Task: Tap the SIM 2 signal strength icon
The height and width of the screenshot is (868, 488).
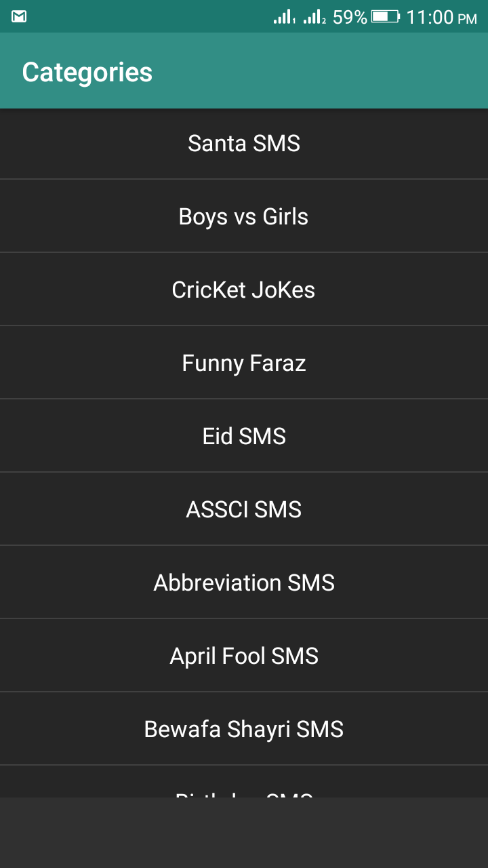Action: [314, 17]
